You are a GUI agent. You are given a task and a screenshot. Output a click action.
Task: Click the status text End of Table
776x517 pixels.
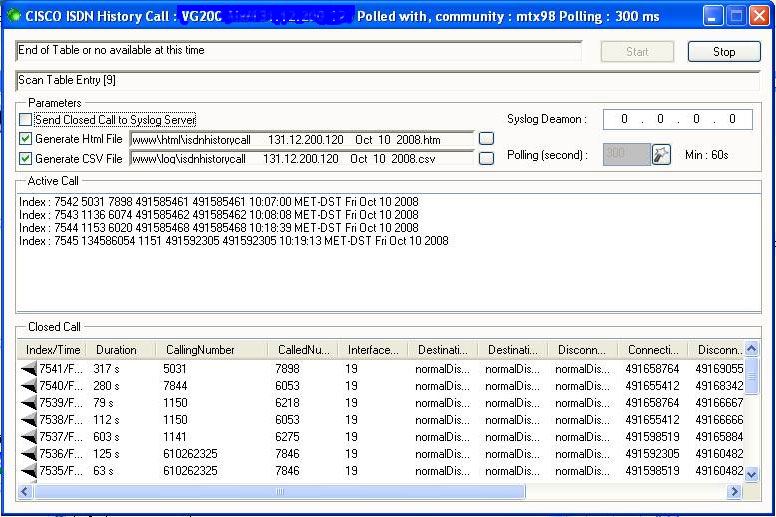point(111,50)
